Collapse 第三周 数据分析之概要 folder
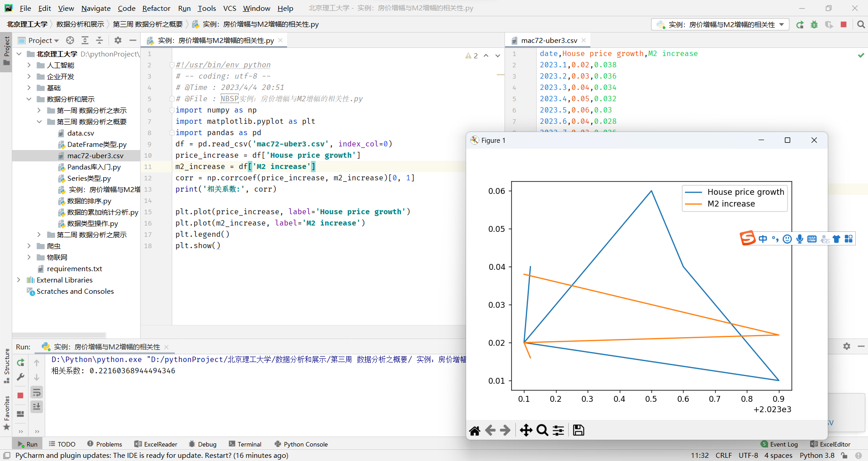Image resolution: width=868 pixels, height=461 pixels. click(39, 122)
